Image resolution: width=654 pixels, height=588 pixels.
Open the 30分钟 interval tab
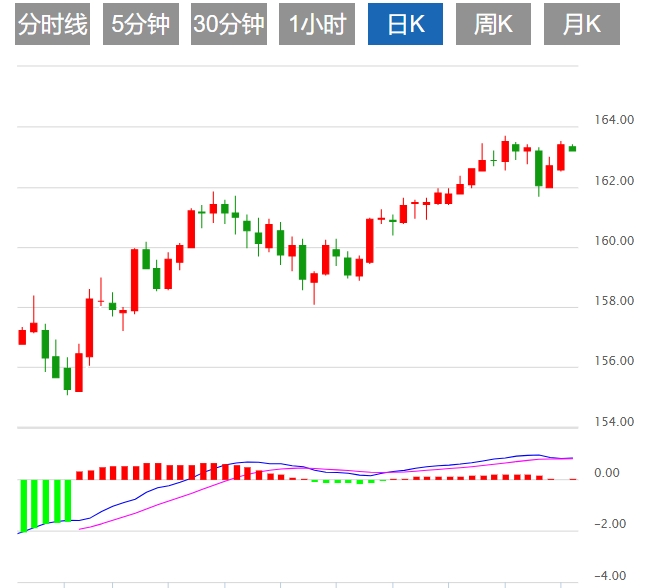point(227,25)
